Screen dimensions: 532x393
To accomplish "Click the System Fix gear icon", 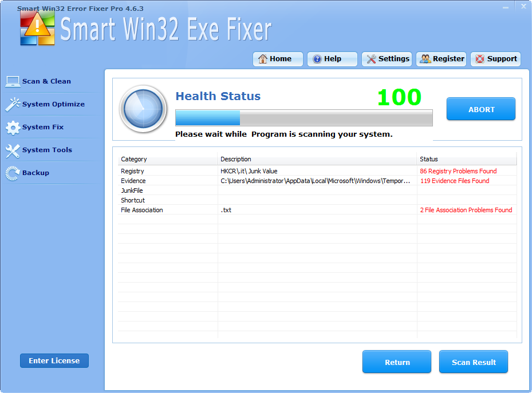I will click(12, 126).
